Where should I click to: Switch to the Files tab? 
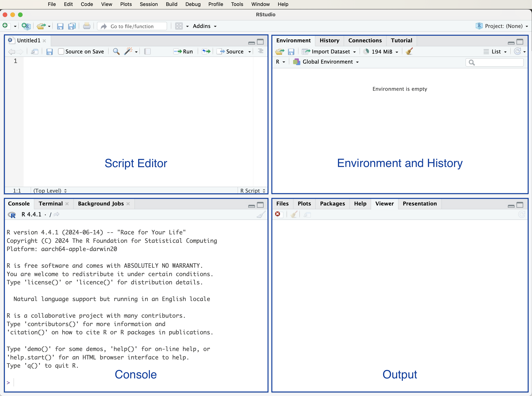click(282, 204)
